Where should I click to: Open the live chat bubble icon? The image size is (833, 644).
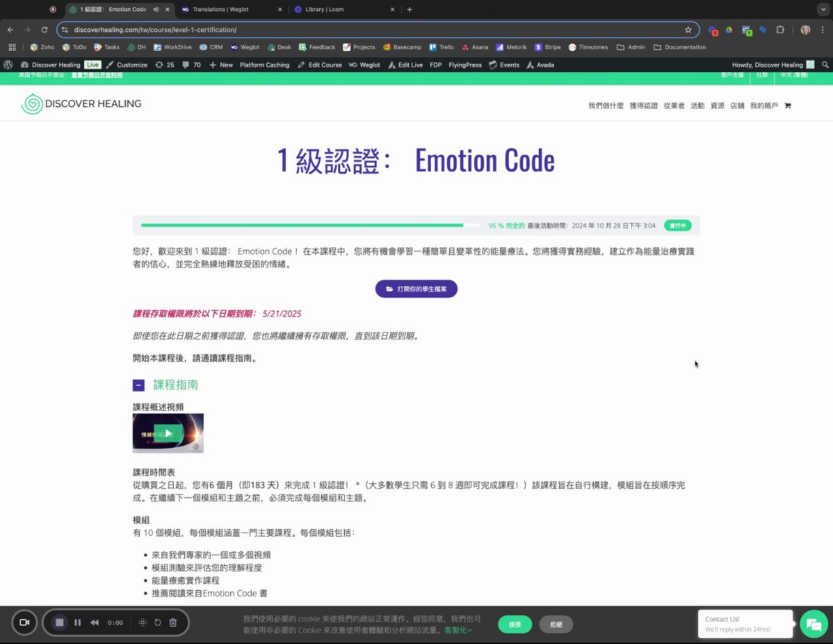813,624
